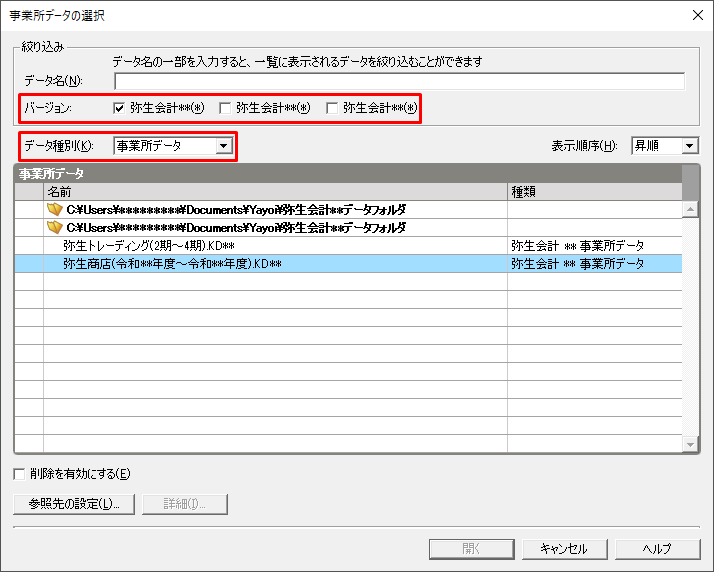
Task: Select the first C:¥Users Documents¥Yayoi folder path
Action: pos(236,209)
